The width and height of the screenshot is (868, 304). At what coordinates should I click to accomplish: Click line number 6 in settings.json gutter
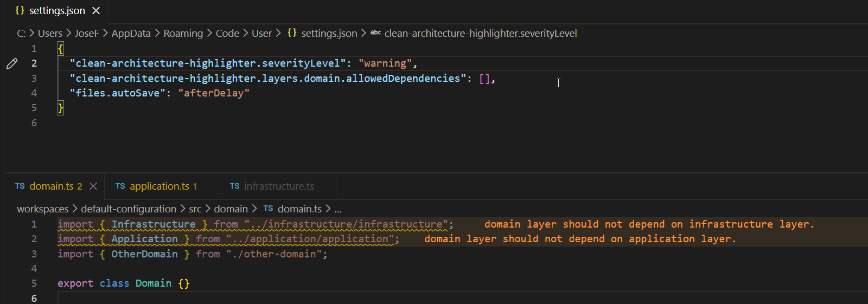34,123
